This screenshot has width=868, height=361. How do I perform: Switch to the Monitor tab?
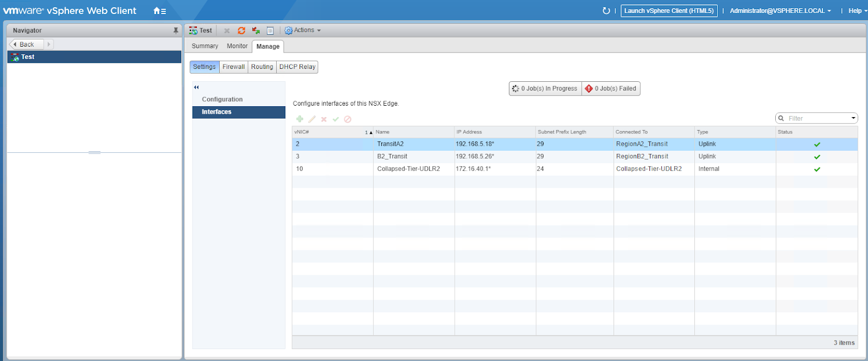237,46
